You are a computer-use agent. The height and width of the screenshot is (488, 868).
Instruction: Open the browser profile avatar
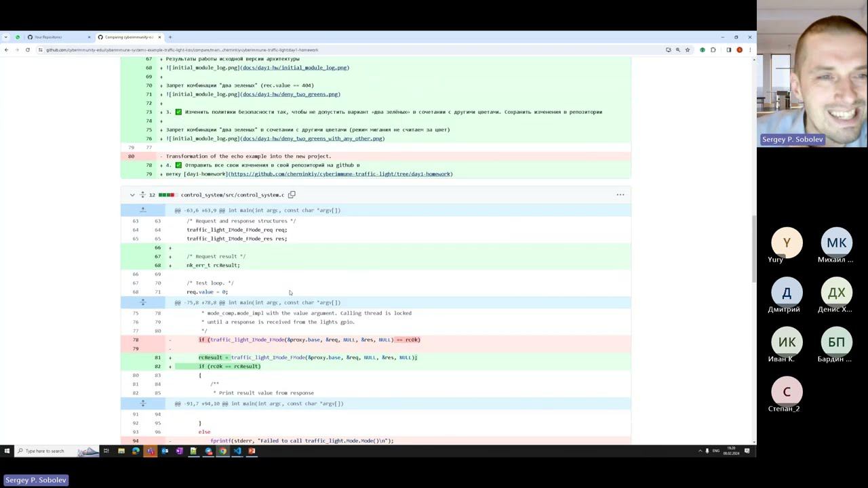pos(739,49)
